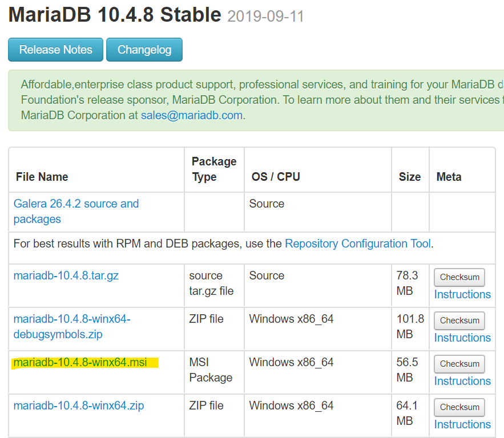Open Galera 26.4.2 source and packages link

(x=76, y=211)
